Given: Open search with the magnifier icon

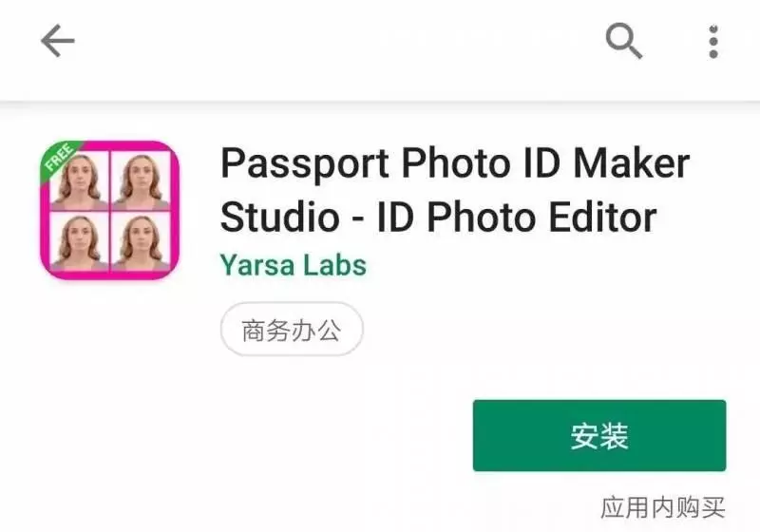Looking at the screenshot, I should 624,41.
